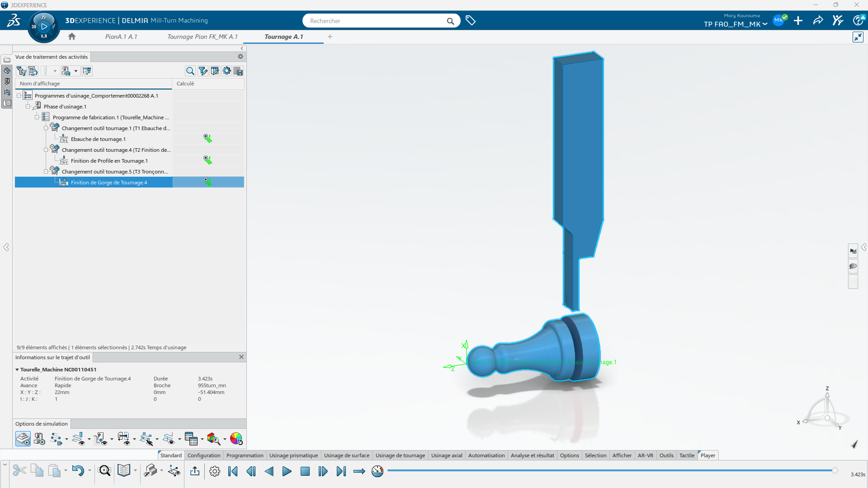Play the simulation forward
Screen dimensions: 868x488
tap(287, 471)
